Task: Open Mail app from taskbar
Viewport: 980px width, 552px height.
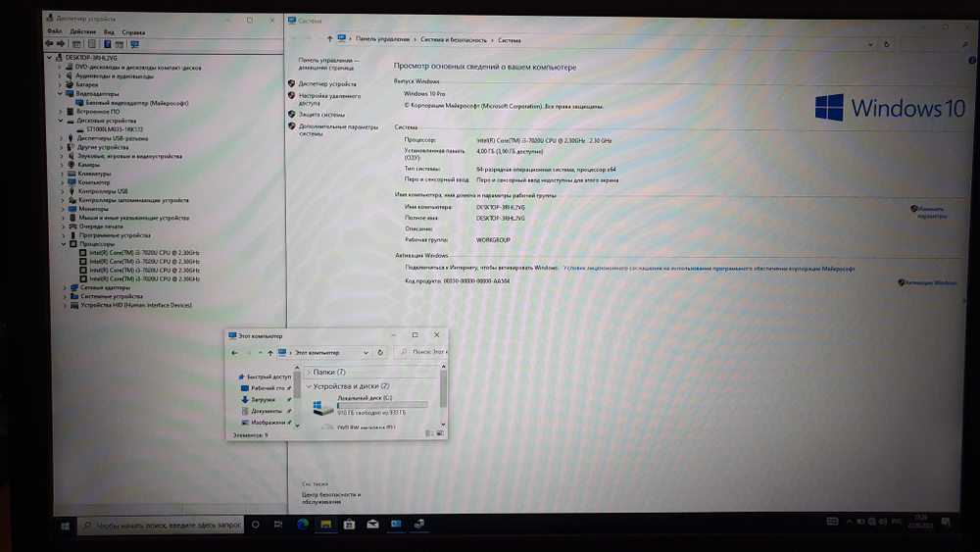Action: click(x=372, y=525)
